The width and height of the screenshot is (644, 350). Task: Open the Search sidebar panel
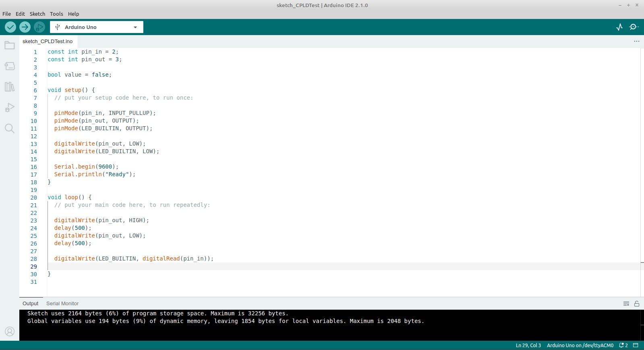point(10,129)
